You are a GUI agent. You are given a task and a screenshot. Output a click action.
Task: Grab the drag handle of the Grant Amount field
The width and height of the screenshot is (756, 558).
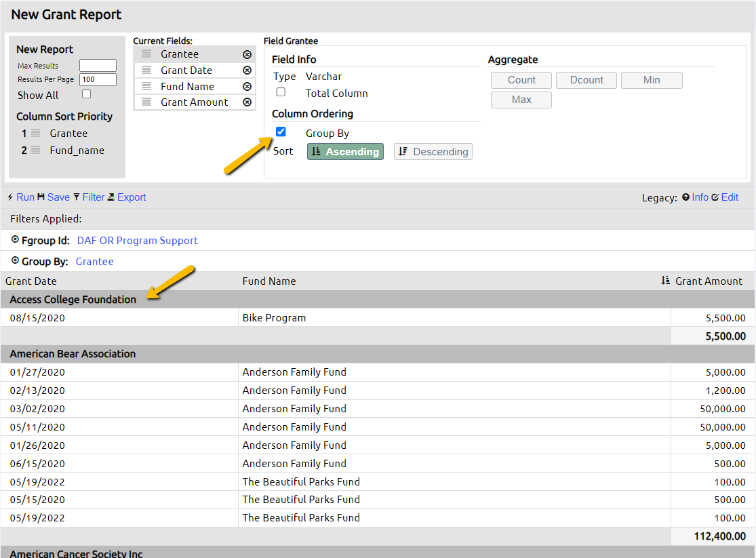[x=146, y=102]
